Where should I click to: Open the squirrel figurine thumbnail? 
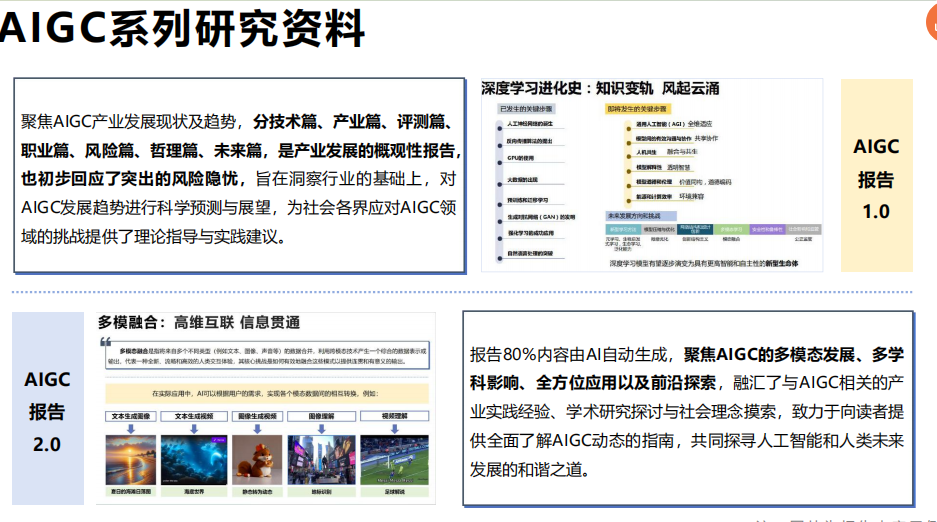pos(257,460)
